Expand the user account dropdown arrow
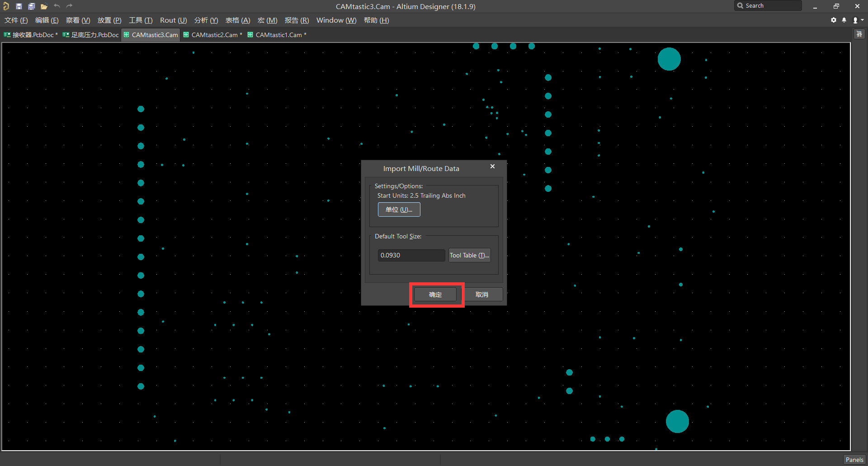The height and width of the screenshot is (466, 868). pyautogui.click(x=863, y=20)
